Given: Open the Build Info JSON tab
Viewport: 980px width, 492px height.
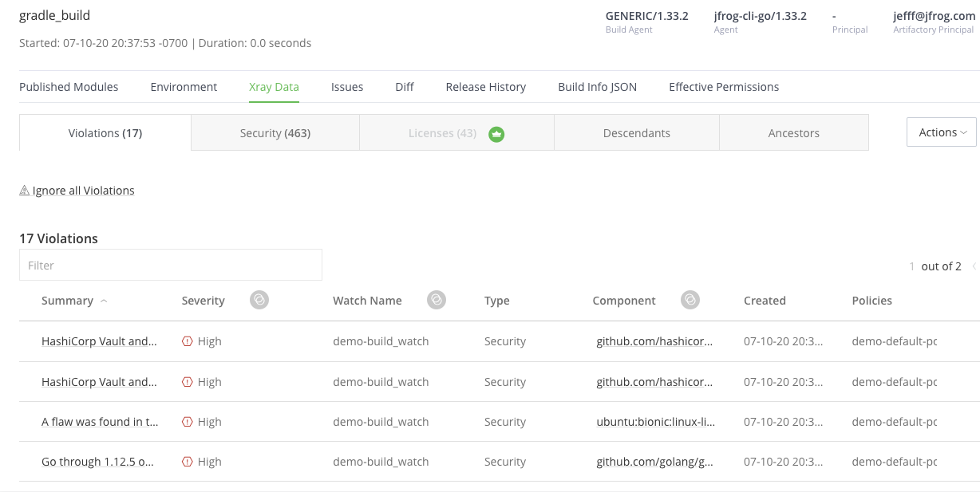Looking at the screenshot, I should coord(597,87).
